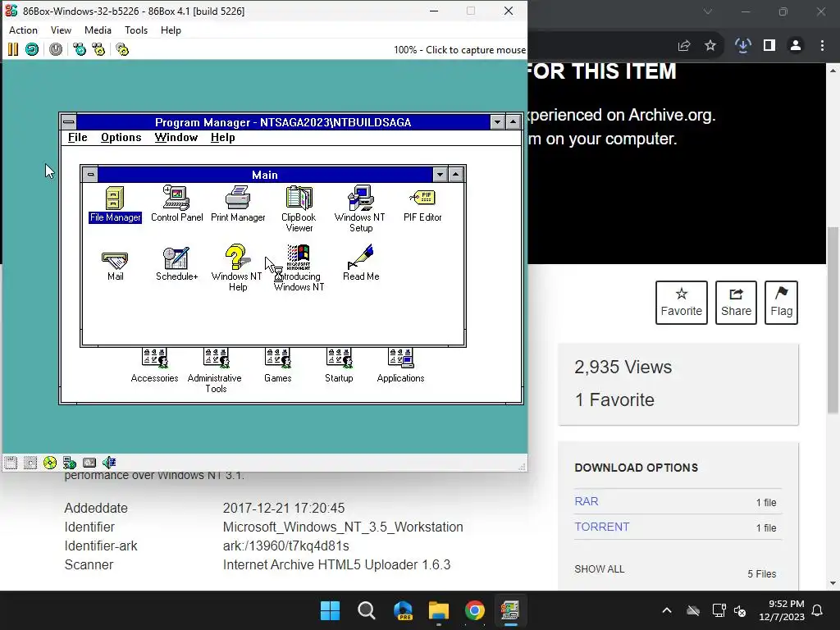Open Chrome downloads icon

[x=742, y=46]
